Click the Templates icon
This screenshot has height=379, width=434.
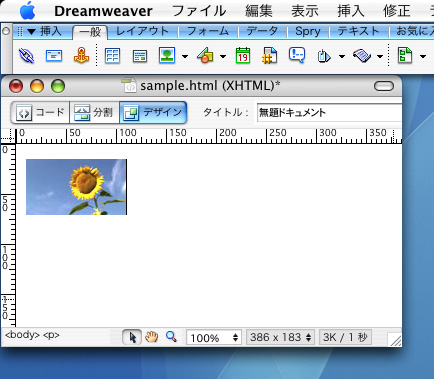click(405, 55)
